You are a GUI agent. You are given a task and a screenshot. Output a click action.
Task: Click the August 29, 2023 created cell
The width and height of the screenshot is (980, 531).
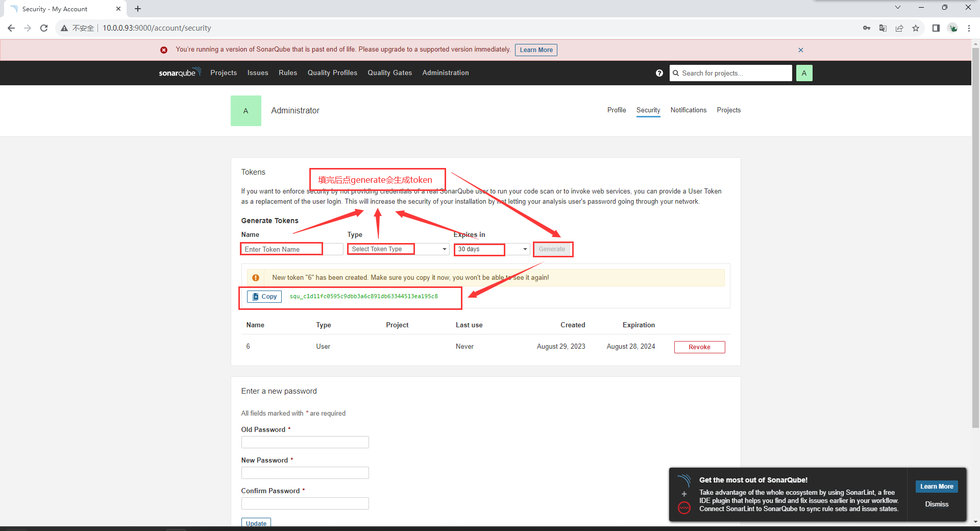(561, 347)
